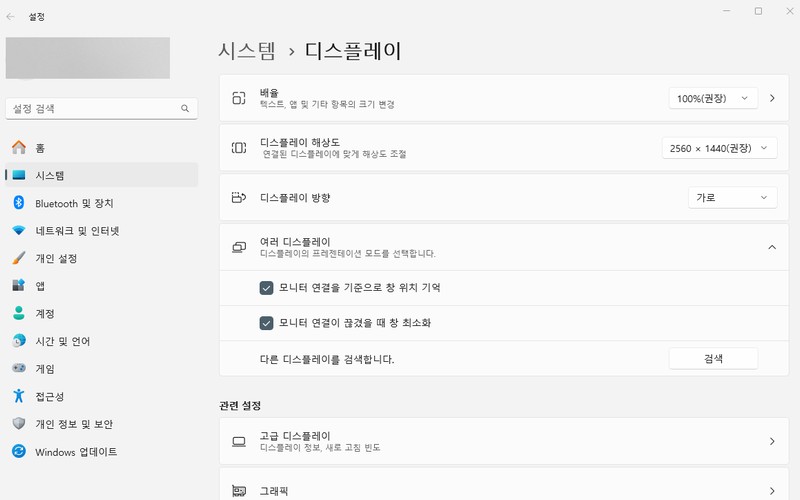Open the 고급 디스플레이 row

(504, 441)
